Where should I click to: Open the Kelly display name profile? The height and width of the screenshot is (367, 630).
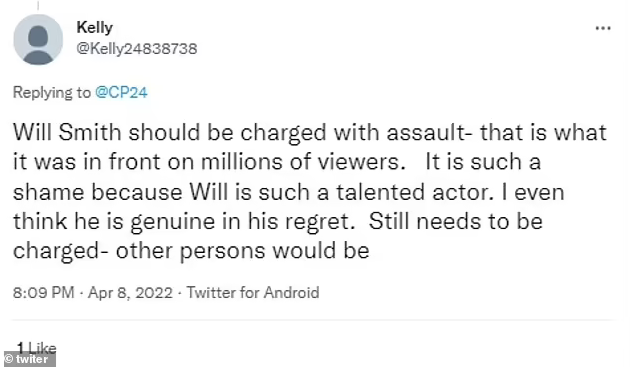(94, 28)
